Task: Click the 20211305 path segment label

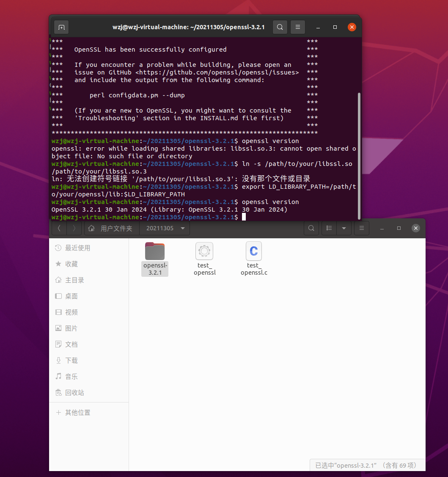Action: (x=159, y=228)
